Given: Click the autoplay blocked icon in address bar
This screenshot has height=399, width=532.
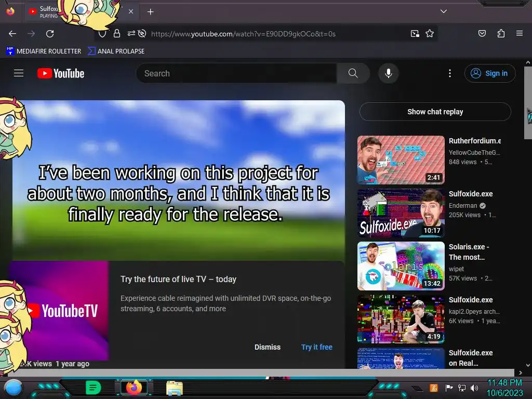Looking at the screenshot, I should [x=142, y=34].
